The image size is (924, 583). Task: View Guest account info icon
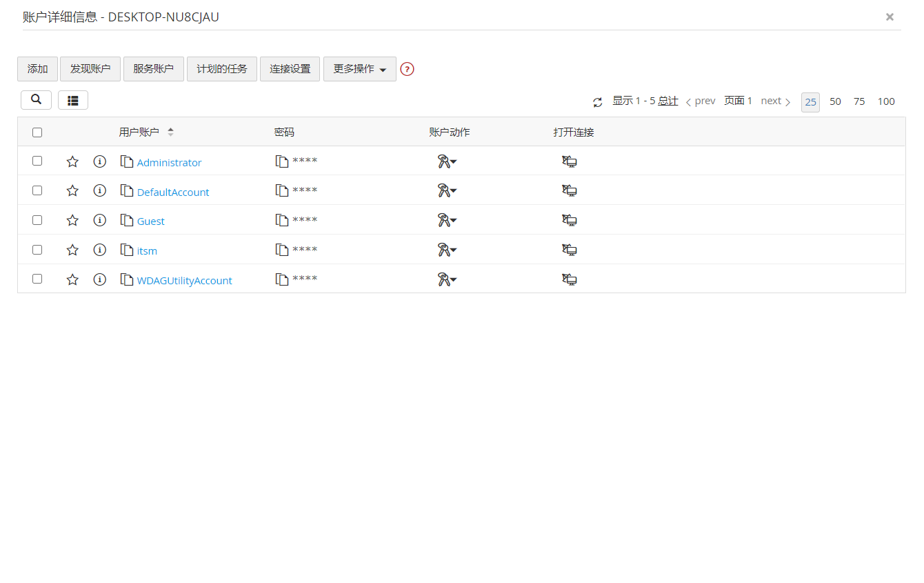pos(100,220)
